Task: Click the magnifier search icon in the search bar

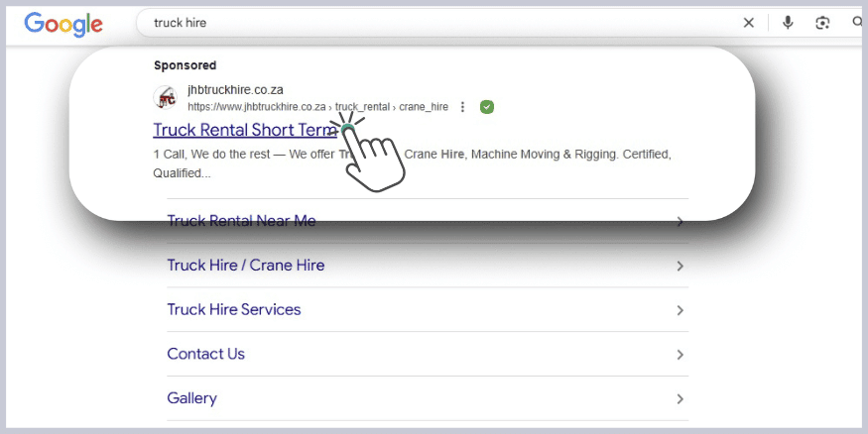Action: [857, 23]
